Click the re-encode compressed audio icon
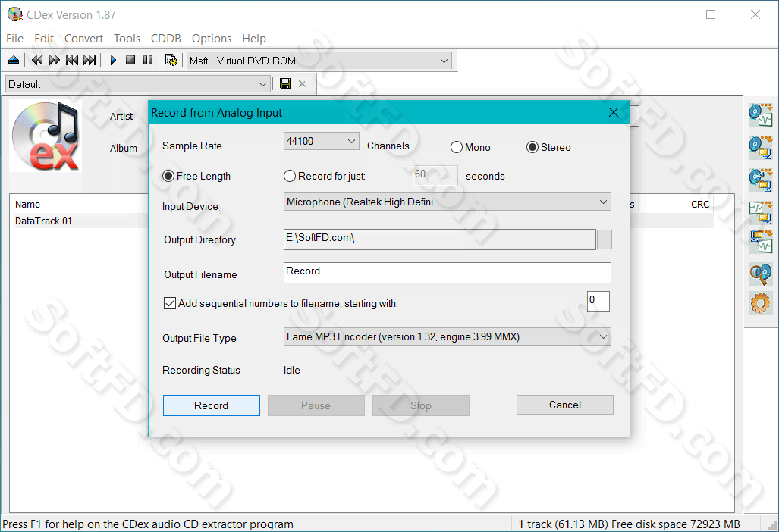 [x=761, y=243]
